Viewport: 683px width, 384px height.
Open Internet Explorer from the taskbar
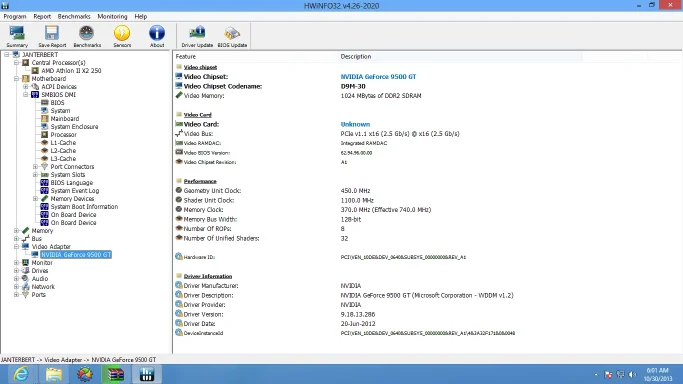[20, 374]
